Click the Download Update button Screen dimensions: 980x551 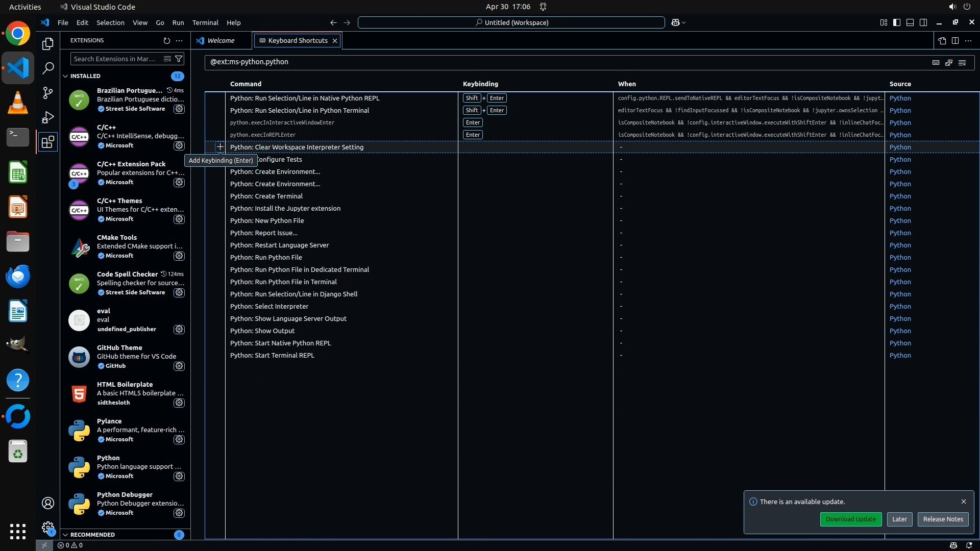(850, 519)
